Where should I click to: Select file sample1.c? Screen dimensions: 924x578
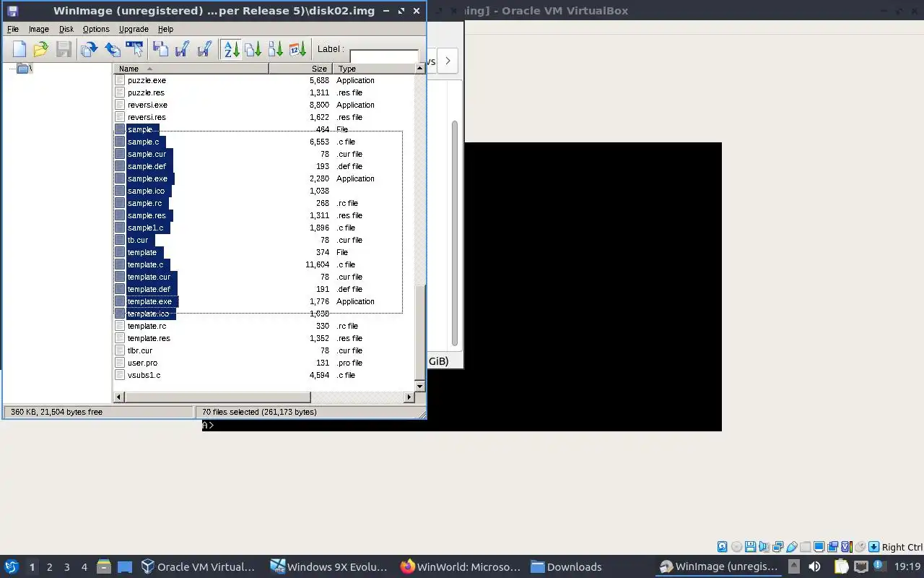click(x=145, y=228)
